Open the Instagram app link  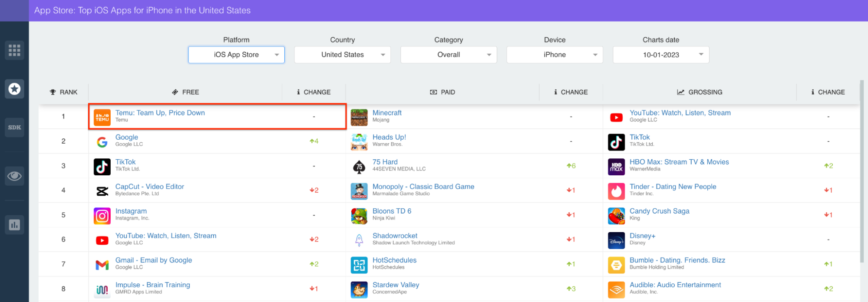pos(131,211)
